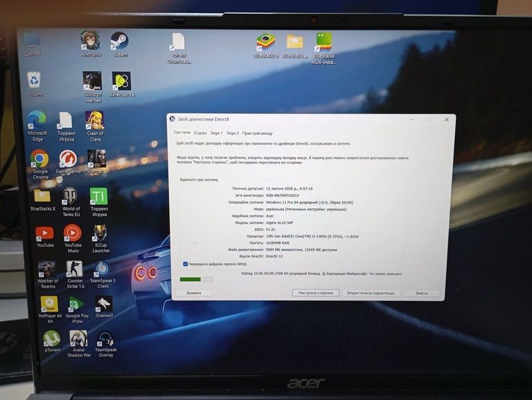This screenshot has height=400, width=532.
Task: Select the Система tab in DirectX tool
Action: (182, 132)
